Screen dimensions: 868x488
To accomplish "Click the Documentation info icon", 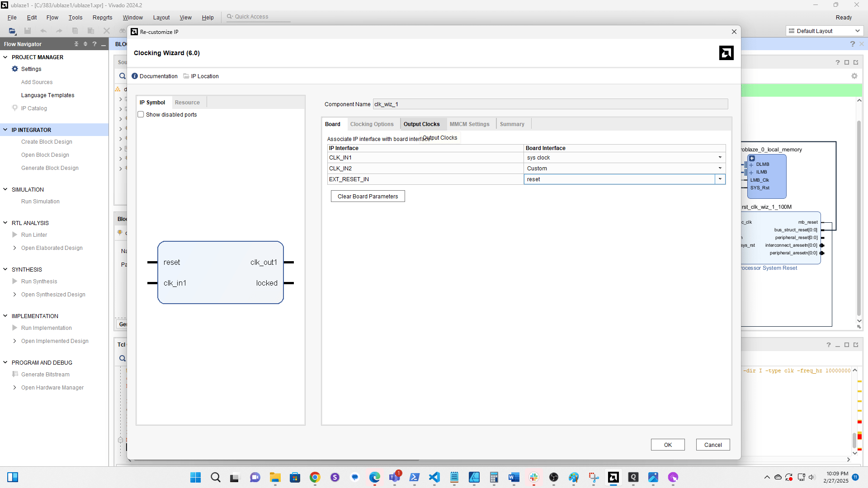I will [135, 76].
